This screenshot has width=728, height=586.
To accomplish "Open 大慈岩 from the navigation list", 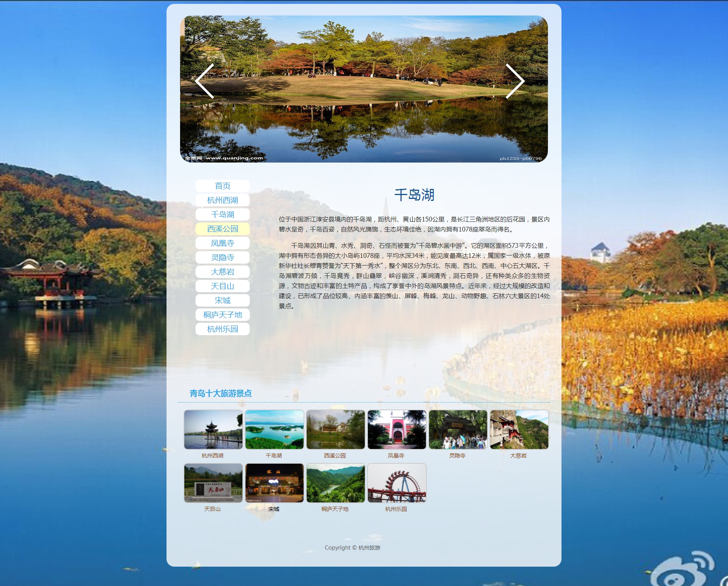I will 222,272.
